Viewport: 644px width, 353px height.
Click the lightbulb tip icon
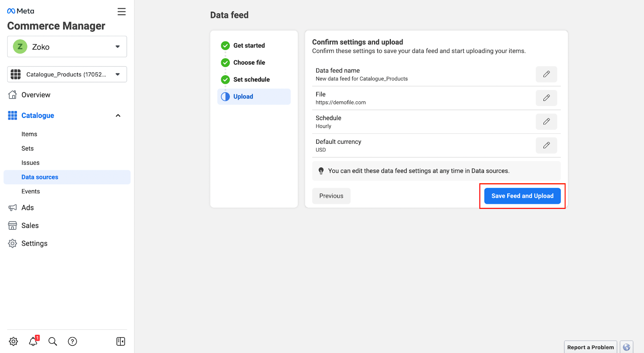(x=321, y=171)
